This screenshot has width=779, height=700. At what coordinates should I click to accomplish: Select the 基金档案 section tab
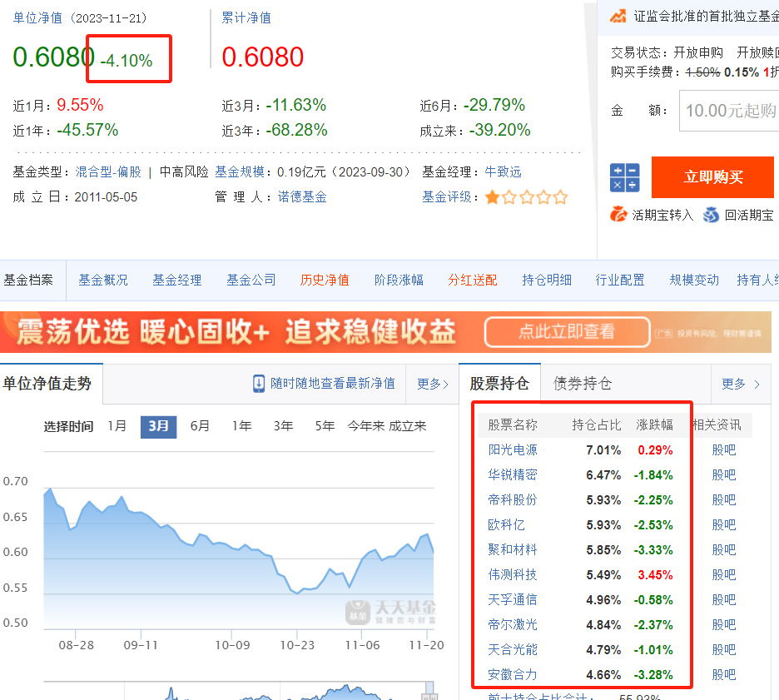(x=29, y=280)
